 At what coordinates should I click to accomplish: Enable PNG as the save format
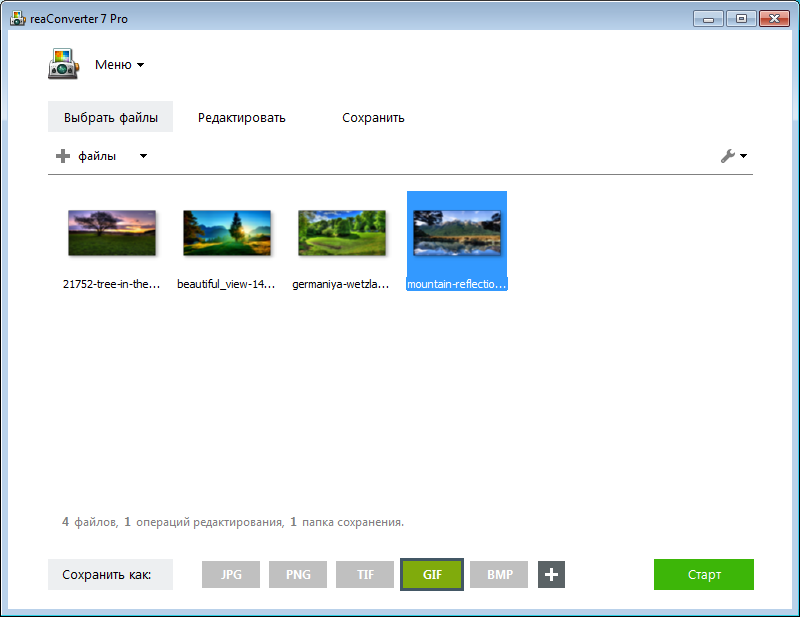(297, 574)
